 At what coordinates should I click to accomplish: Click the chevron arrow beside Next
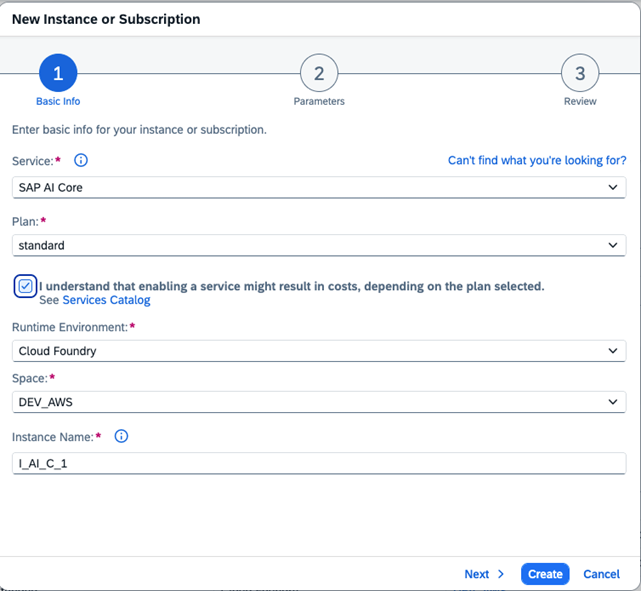click(501, 574)
